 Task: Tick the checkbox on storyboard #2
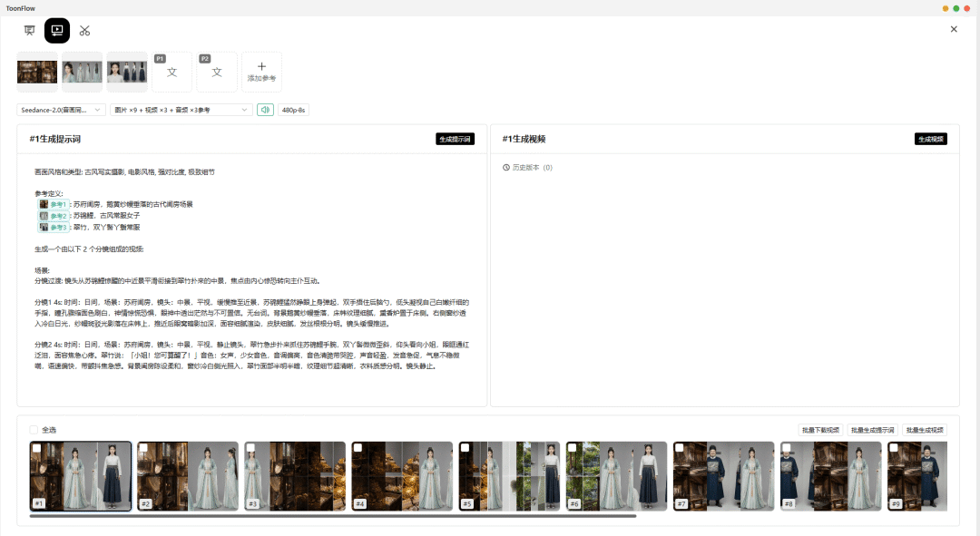143,448
